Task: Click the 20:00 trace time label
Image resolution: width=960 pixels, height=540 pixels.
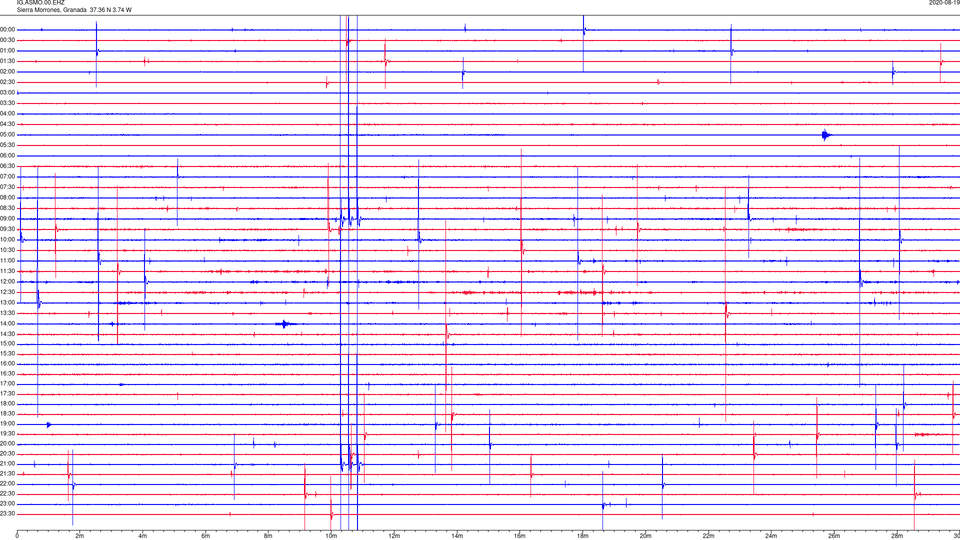Action: [8, 444]
